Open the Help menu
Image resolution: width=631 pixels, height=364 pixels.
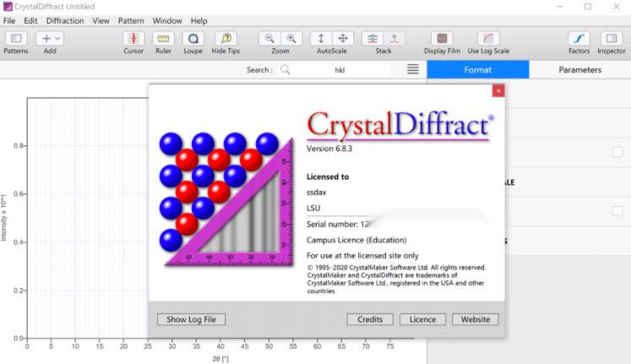click(x=199, y=20)
